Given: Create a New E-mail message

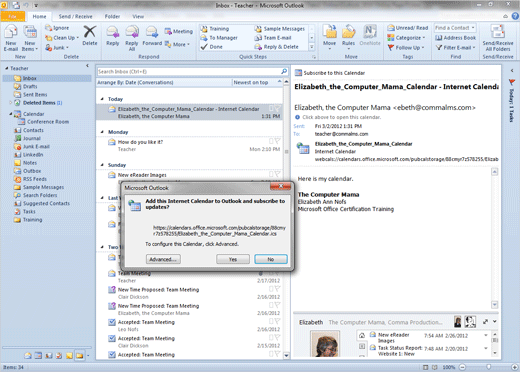Looking at the screenshot, I should click(x=11, y=38).
